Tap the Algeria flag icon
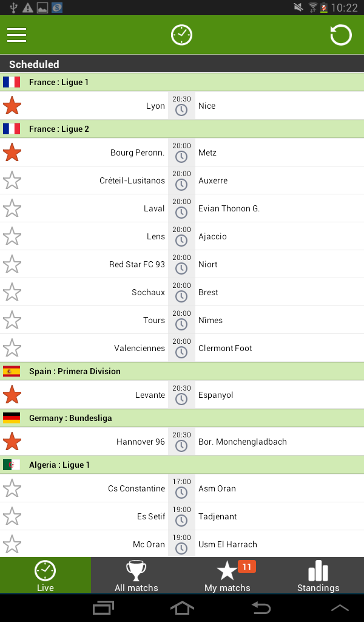 12,465
